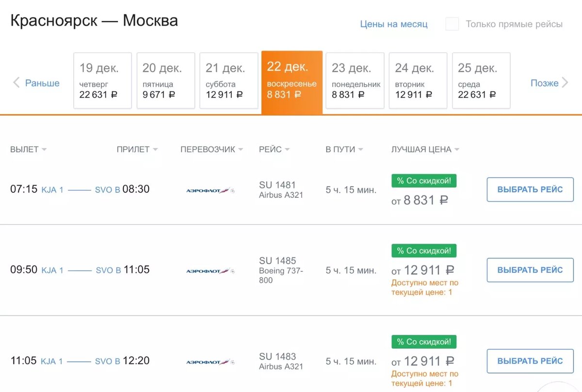The image size is (582, 392).
Task: Click ВЫБРАТЬ РЕЙС for flight SU 1481
Action: tap(530, 189)
